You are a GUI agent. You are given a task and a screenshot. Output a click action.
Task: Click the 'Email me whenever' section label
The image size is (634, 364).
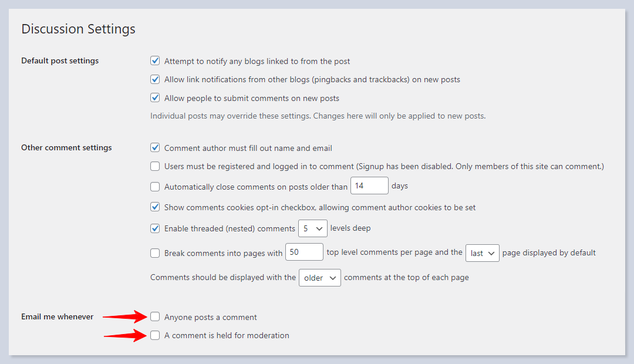pyautogui.click(x=58, y=316)
